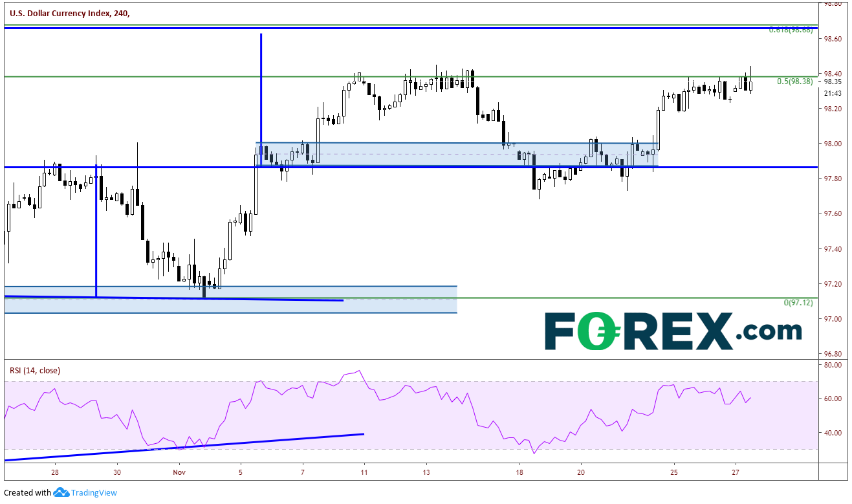Click the 13 date axis label
Screen dimensions: 852x504
coord(426,473)
